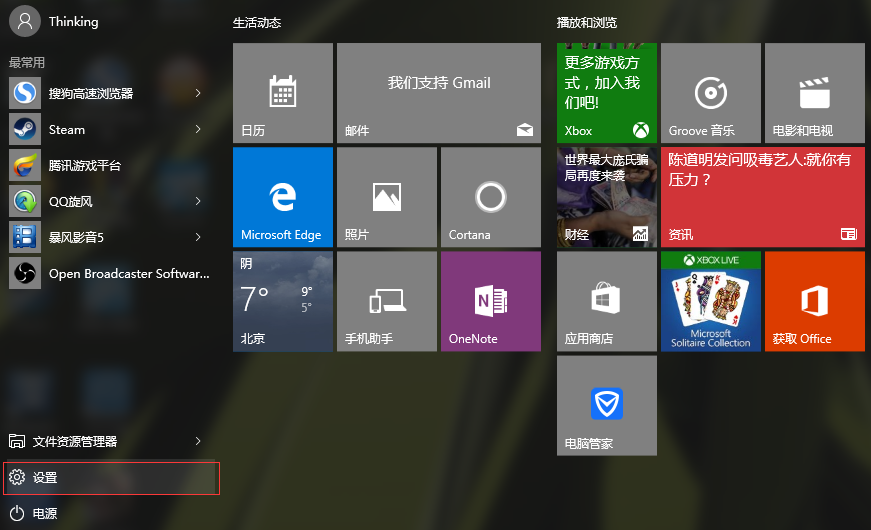
Task: Open 设置 settings
Action: (x=109, y=478)
